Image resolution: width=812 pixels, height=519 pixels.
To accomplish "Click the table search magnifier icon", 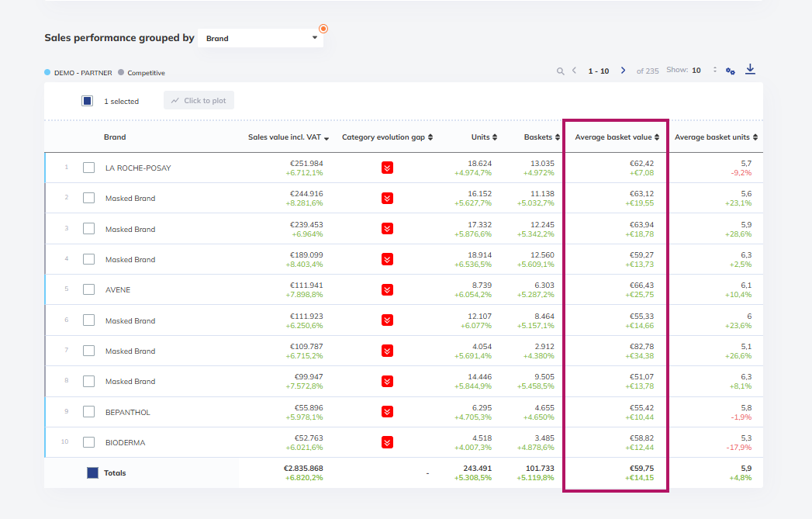I will point(560,71).
